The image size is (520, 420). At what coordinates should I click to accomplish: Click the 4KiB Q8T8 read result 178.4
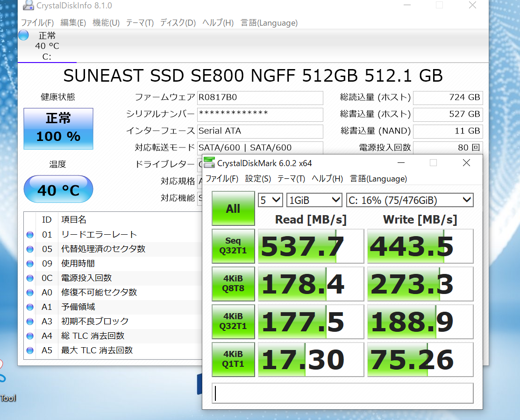(311, 284)
